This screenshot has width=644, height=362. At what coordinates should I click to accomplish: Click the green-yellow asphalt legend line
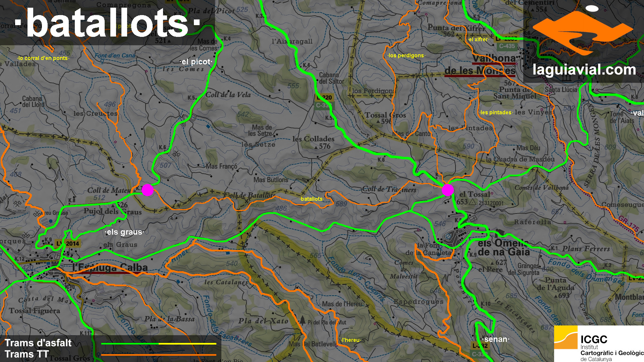point(159,344)
